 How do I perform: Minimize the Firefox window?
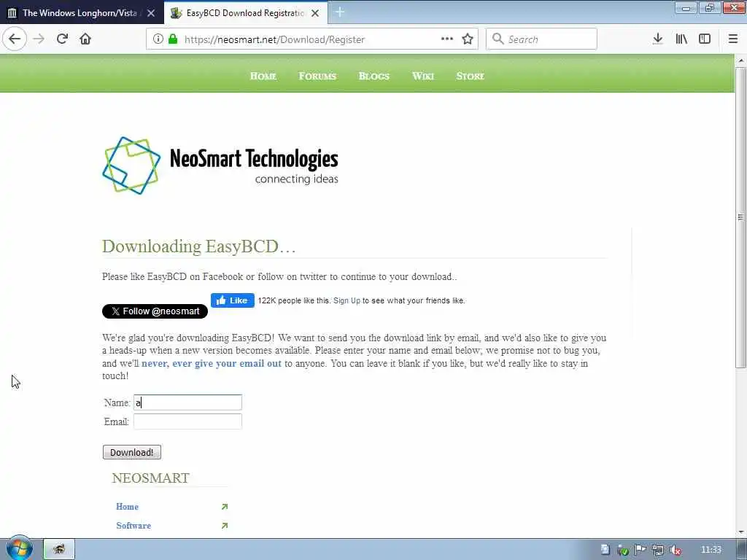point(686,8)
